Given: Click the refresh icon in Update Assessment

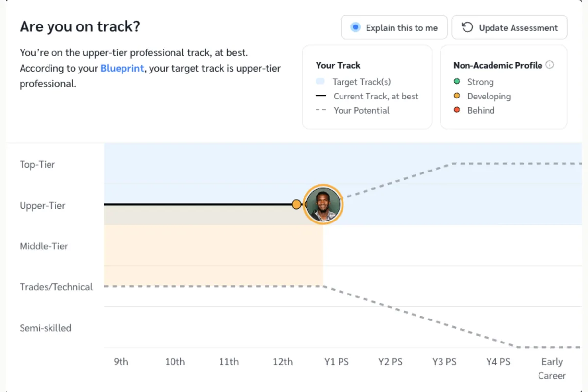Looking at the screenshot, I should [467, 27].
